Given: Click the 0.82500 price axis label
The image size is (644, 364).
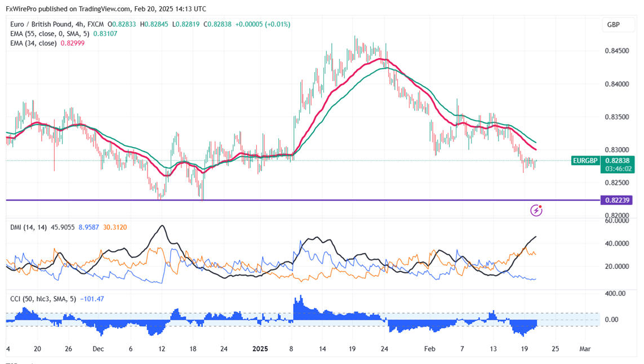Looking at the screenshot, I should pyautogui.click(x=617, y=183).
